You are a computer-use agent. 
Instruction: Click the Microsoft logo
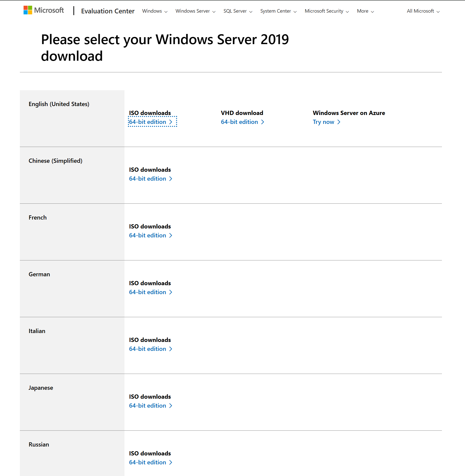pos(44,10)
